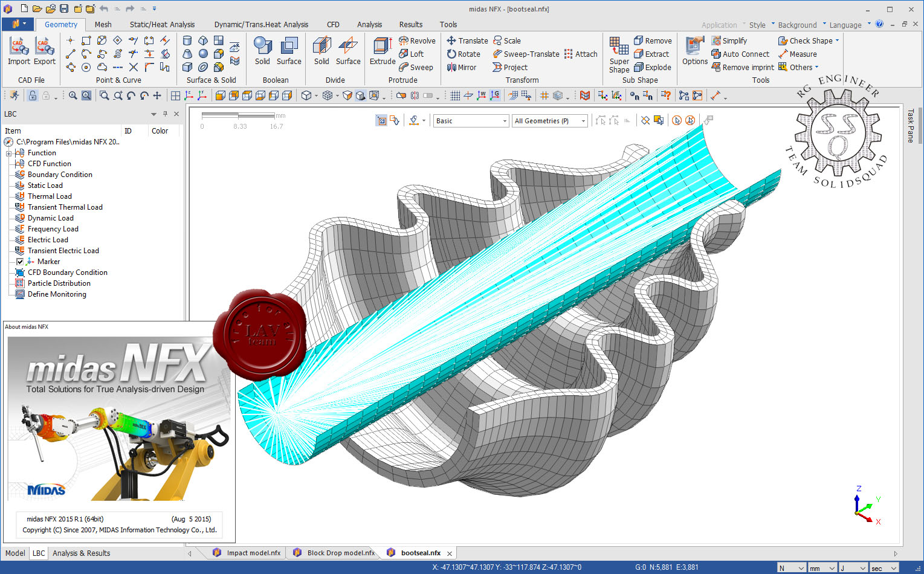Viewport: 924px width, 574px height.
Task: Switch to the Impact model.nfx tab
Action: 247,553
